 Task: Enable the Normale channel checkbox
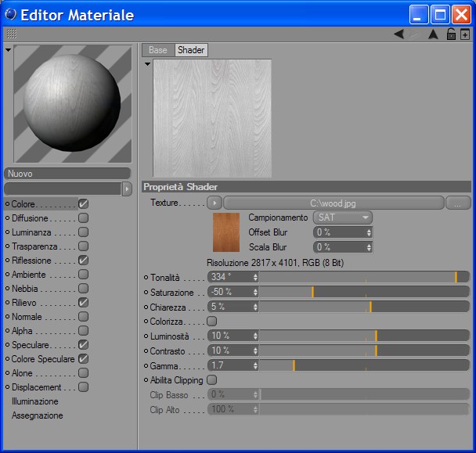[83, 316]
